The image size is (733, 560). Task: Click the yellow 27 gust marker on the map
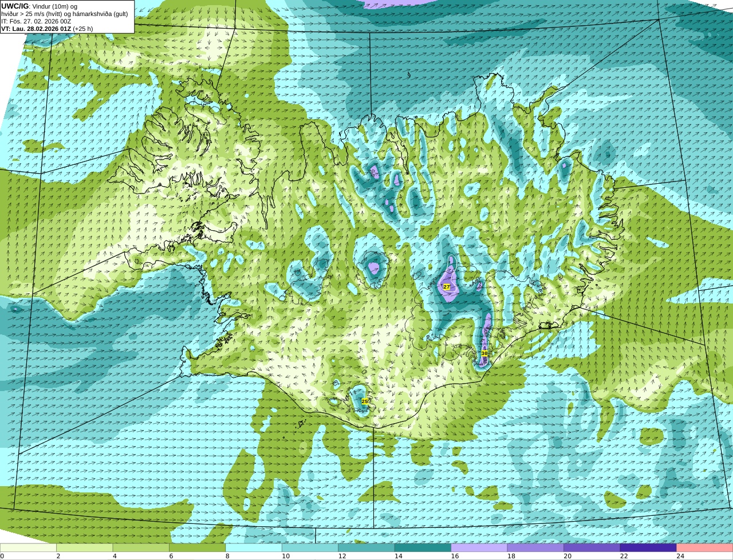(447, 287)
